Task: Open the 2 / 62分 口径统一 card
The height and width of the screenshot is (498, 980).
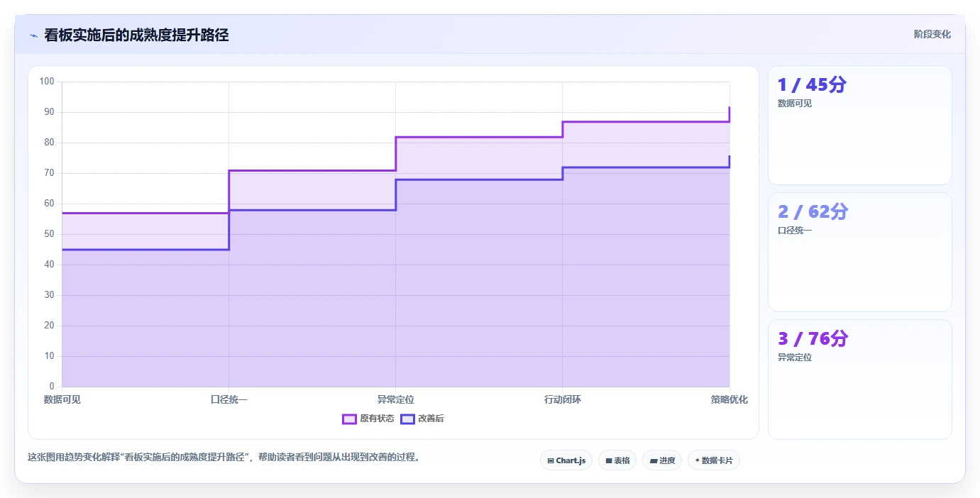Action: (x=860, y=253)
